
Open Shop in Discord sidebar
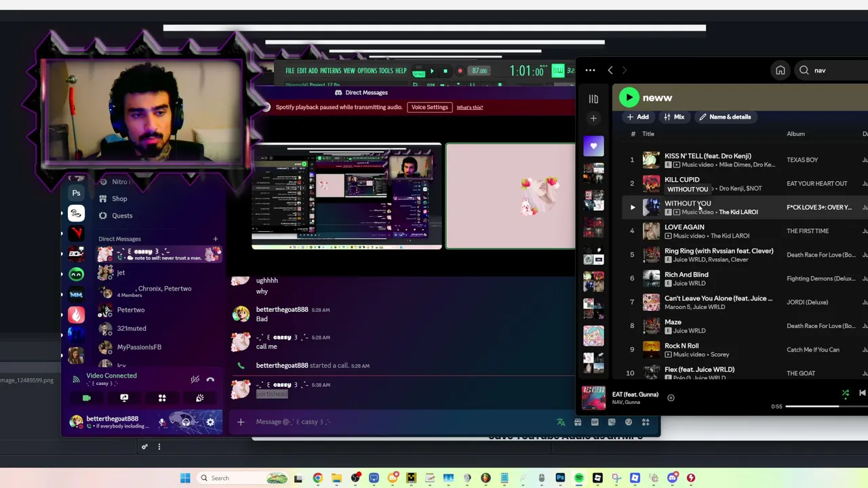click(x=119, y=199)
